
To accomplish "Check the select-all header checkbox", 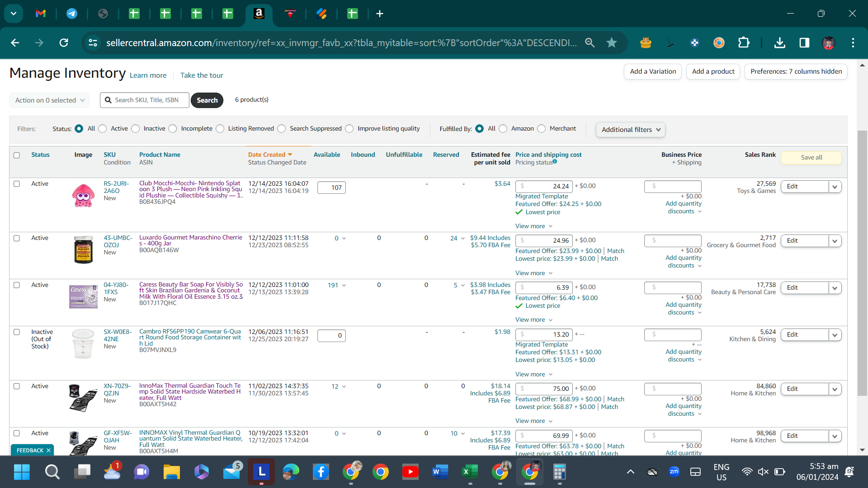I will pos(17,155).
